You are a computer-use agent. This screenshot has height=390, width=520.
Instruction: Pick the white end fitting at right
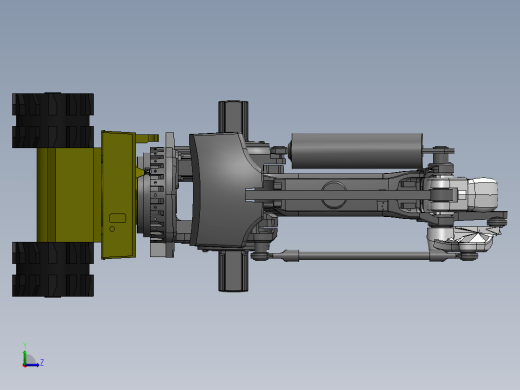point(482,194)
